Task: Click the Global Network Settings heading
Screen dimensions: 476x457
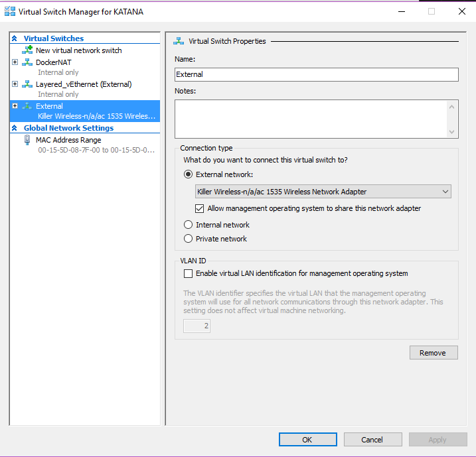Action: (68, 128)
